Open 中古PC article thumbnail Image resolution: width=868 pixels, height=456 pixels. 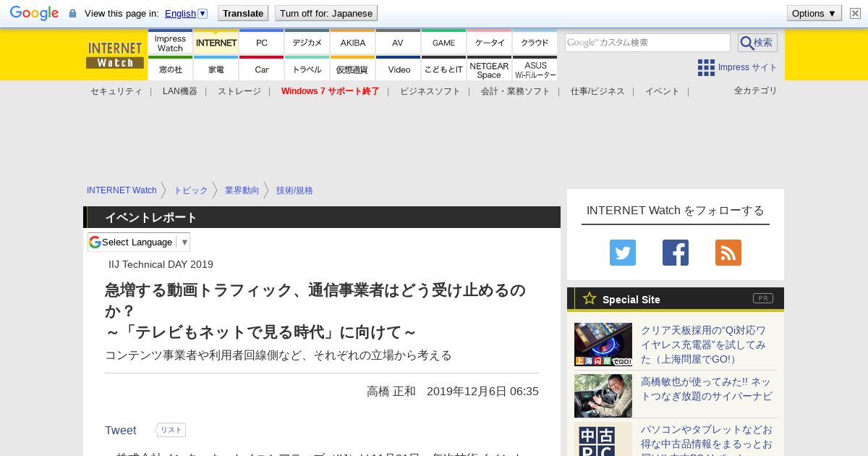point(603,440)
